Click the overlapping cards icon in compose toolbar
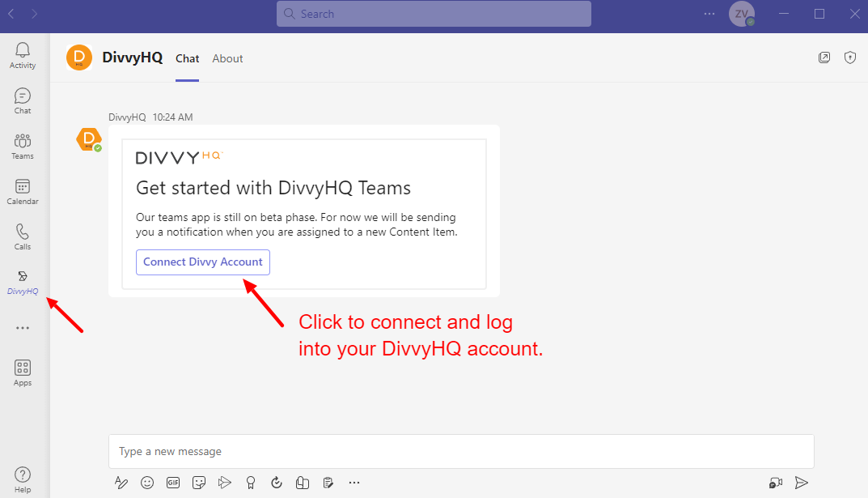Image resolution: width=868 pixels, height=498 pixels. [x=303, y=483]
